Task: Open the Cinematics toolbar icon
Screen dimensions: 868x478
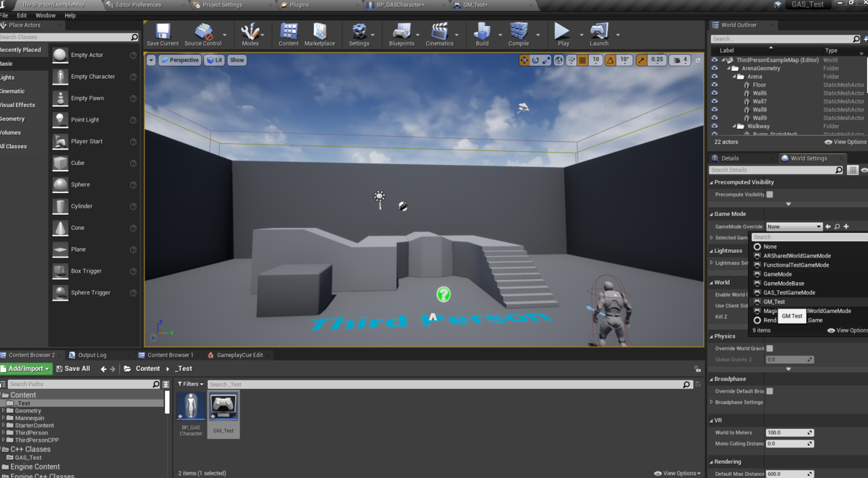Action: coord(440,34)
